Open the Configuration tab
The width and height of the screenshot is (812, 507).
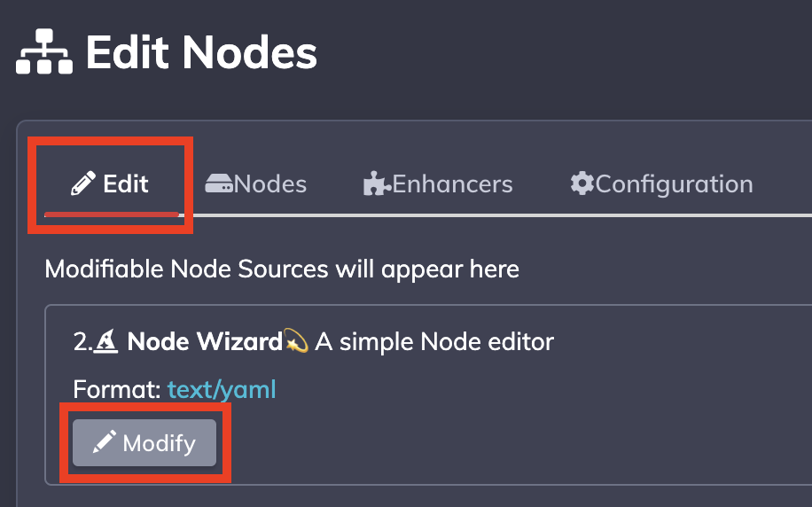662,183
